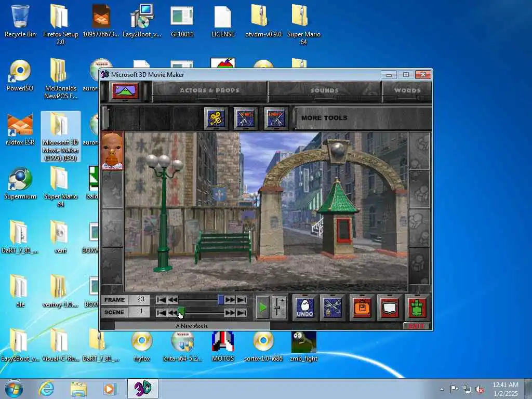532x399 pixels.
Task: Select the zmb_fight desktop icon
Action: pos(303,346)
